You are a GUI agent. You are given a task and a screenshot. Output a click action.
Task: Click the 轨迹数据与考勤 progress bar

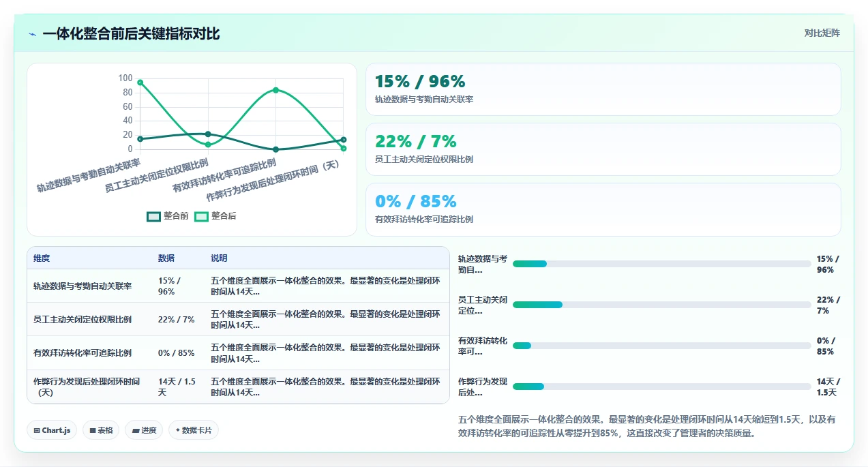pyautogui.click(x=662, y=264)
